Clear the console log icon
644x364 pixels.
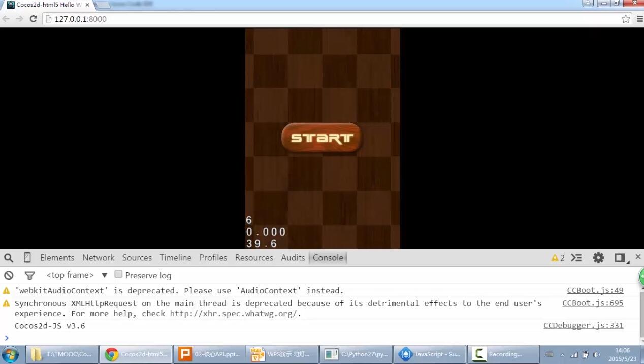pyautogui.click(x=9, y=275)
